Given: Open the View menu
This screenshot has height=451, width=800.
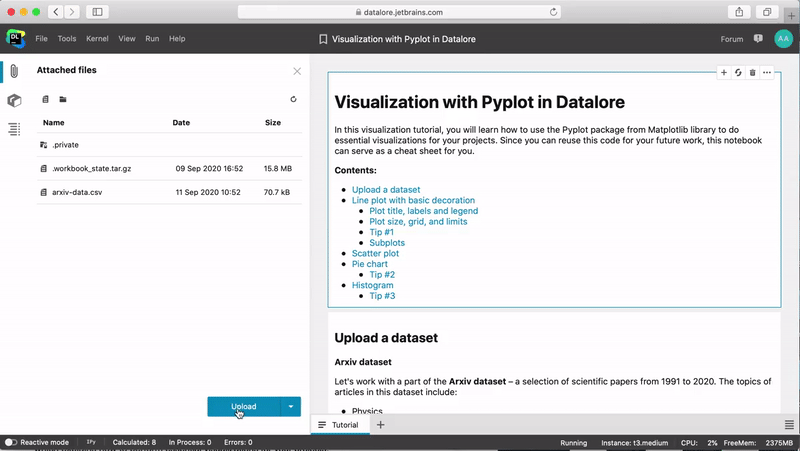Looking at the screenshot, I should [x=127, y=39].
